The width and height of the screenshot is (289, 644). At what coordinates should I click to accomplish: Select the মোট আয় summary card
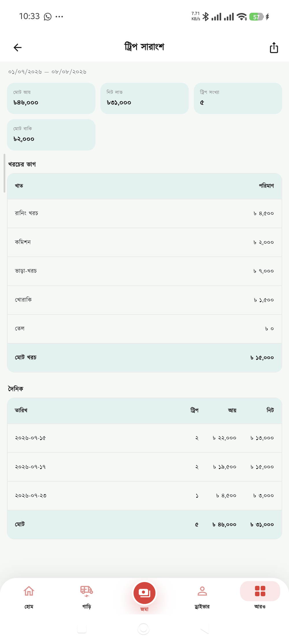pyautogui.click(x=51, y=98)
